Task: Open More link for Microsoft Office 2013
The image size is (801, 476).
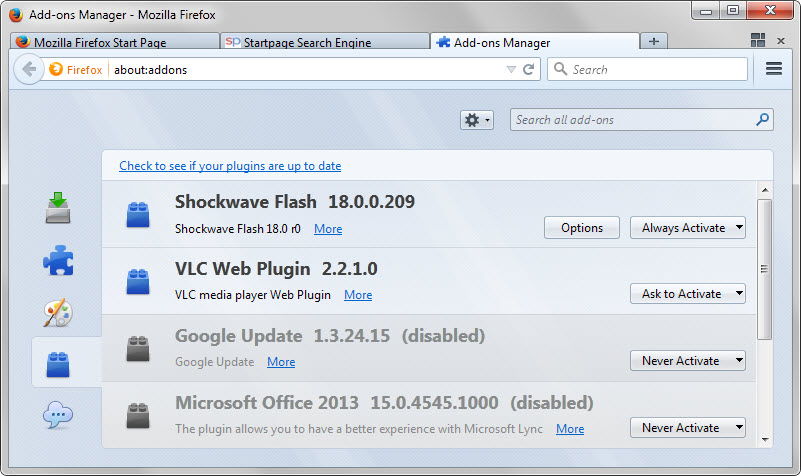Action: pyautogui.click(x=570, y=429)
